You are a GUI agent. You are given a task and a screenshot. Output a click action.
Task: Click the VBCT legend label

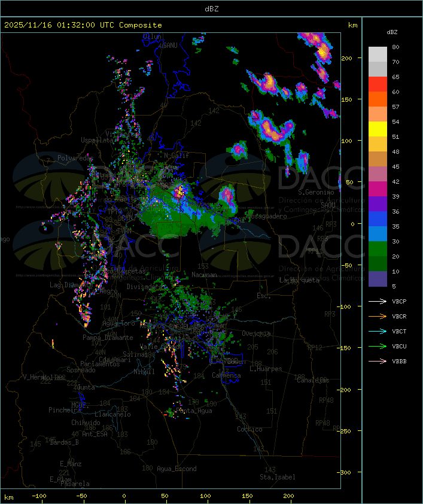399,332
